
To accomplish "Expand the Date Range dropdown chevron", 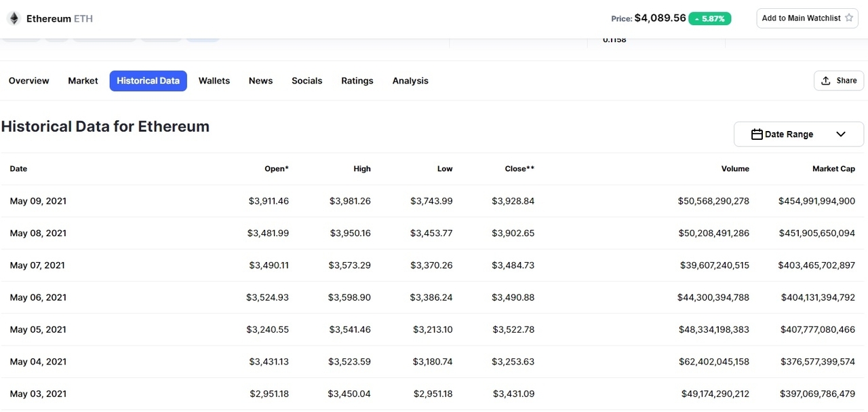I will [841, 134].
